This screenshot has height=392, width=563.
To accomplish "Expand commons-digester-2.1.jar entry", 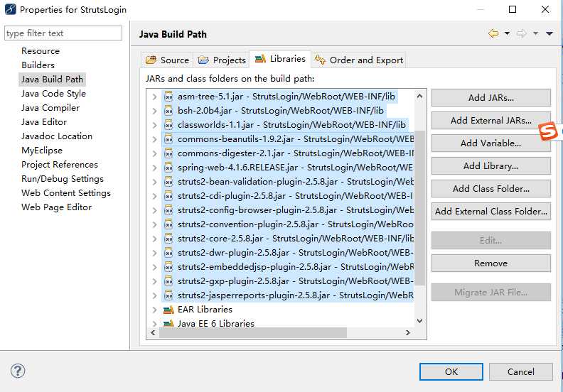I will [x=154, y=153].
